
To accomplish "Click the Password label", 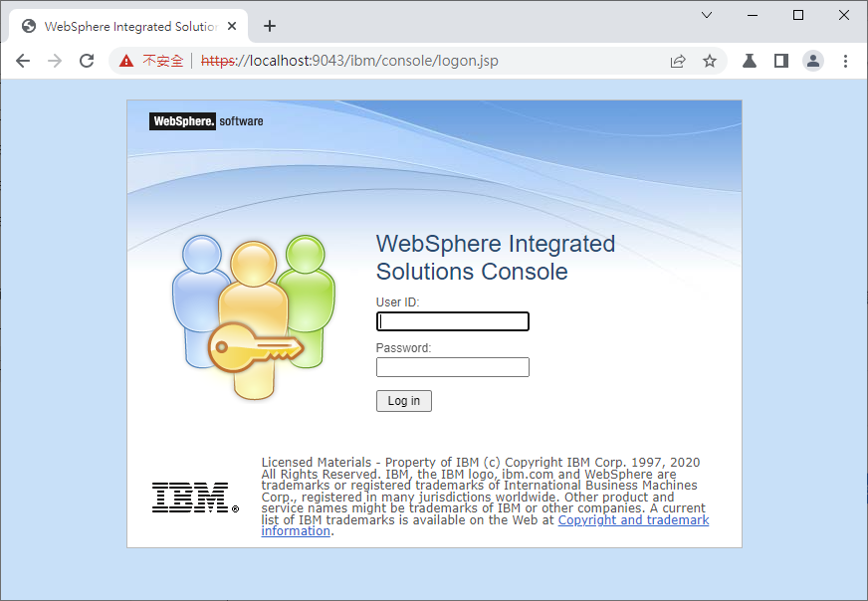I will pyautogui.click(x=403, y=348).
